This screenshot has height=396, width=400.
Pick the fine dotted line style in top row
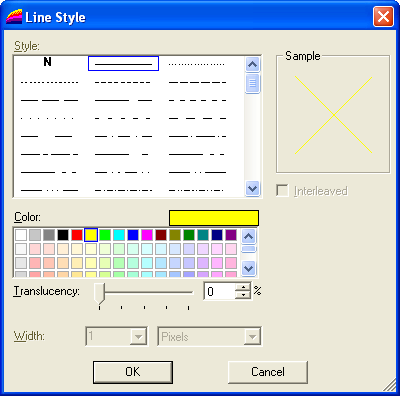coord(197,64)
